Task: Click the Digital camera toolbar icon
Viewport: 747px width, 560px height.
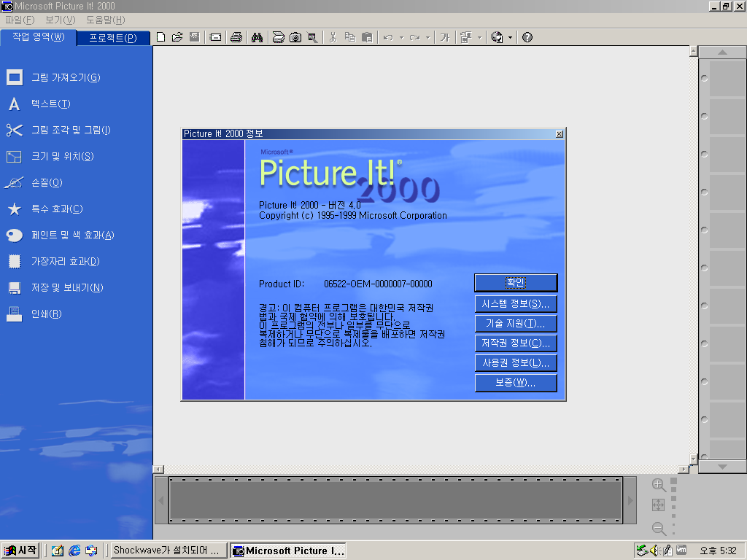Action: pyautogui.click(x=295, y=37)
